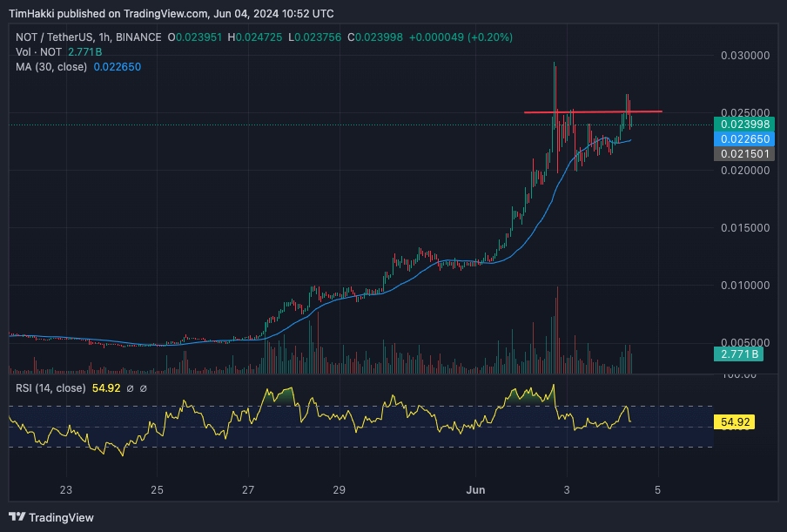This screenshot has height=532, width=787.
Task: Select the grey 0.021501 price tag
Action: (x=744, y=153)
